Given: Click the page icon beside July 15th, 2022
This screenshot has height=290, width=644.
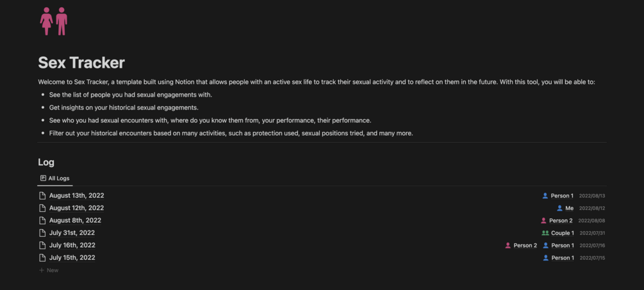Looking at the screenshot, I should point(42,258).
